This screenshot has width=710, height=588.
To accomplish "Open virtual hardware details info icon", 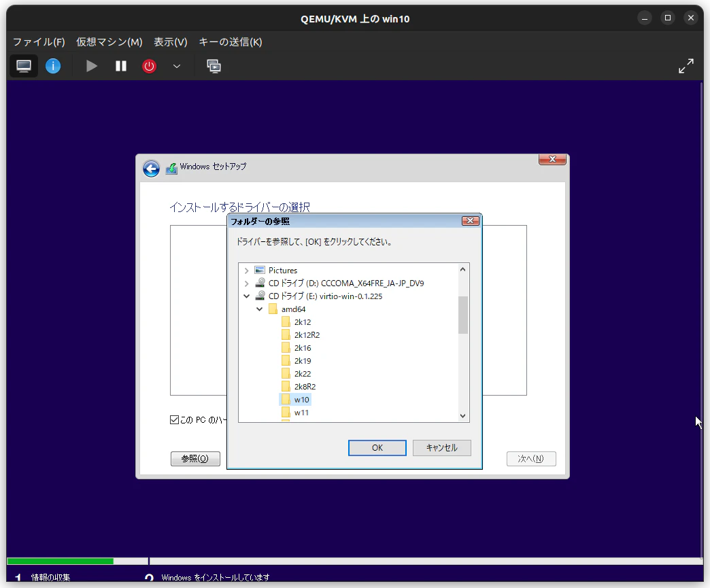I will point(53,66).
